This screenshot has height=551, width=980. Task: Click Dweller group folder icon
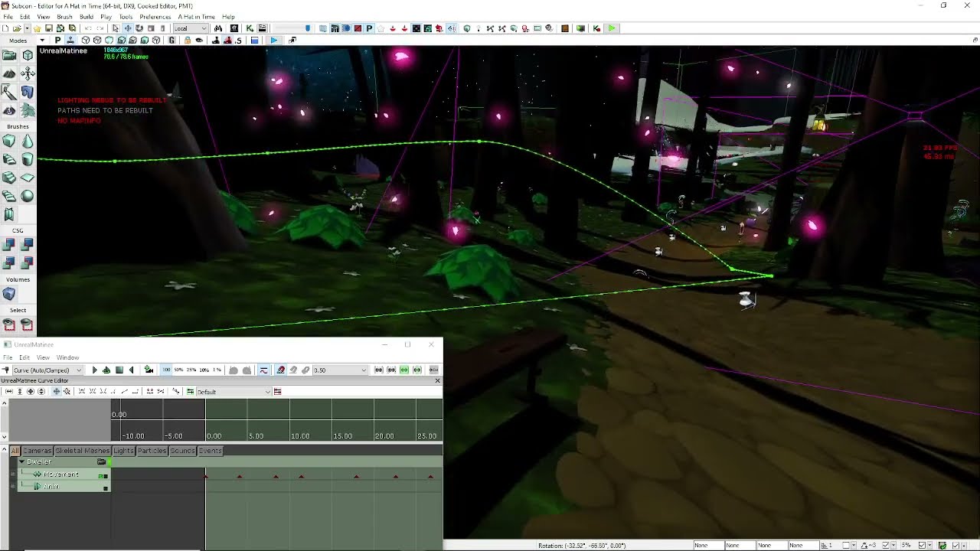[x=101, y=462]
